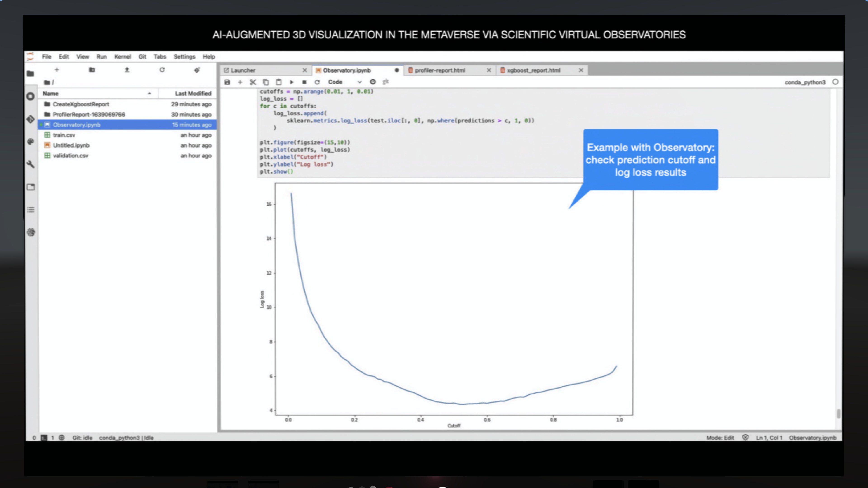Save the notebook with the floppy disk icon

[x=227, y=82]
